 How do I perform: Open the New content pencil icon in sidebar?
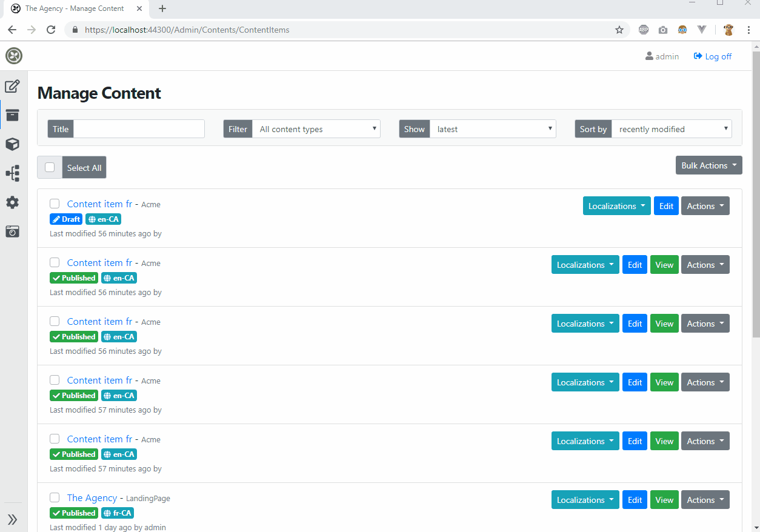tap(13, 86)
